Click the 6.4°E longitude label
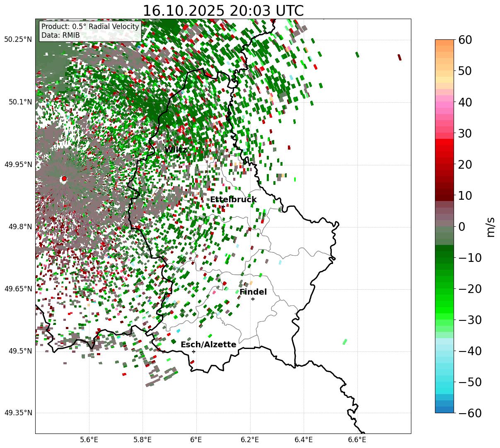 pos(304,440)
